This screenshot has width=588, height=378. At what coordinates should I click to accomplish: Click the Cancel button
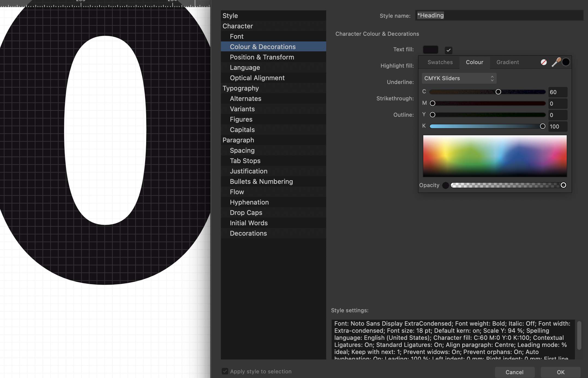click(x=514, y=372)
